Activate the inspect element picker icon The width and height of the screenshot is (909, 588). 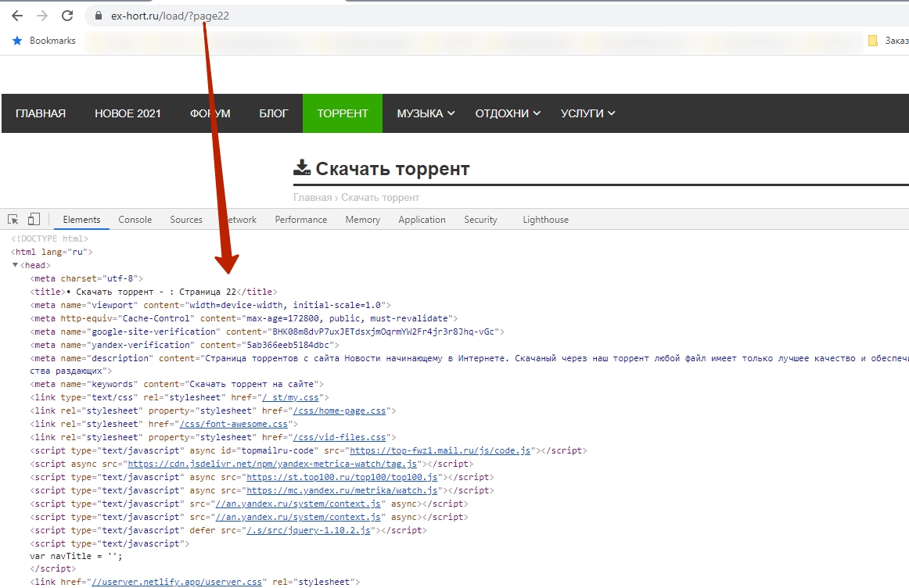13,220
